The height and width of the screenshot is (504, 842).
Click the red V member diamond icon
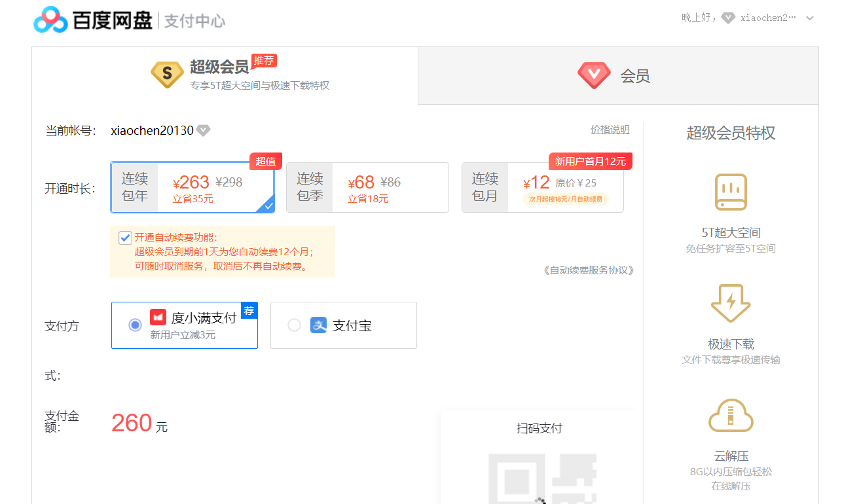[594, 75]
